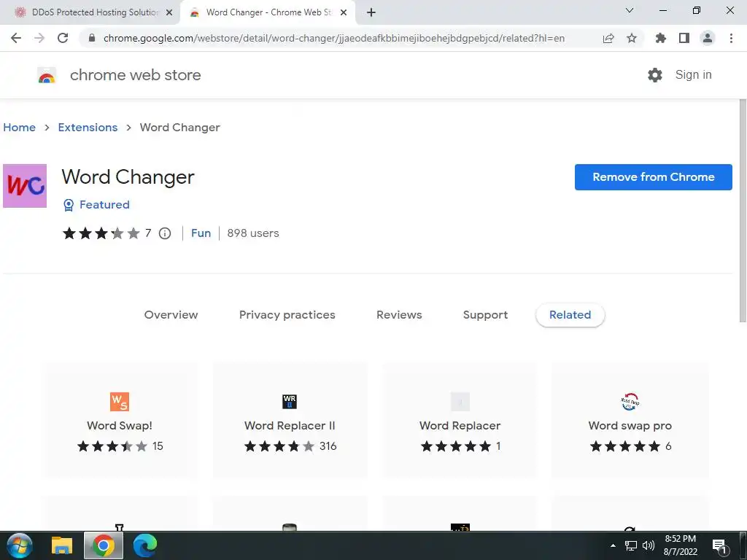Screen dimensions: 747x560
Task: Go to Home in the breadcrumb
Action: [x=19, y=128]
